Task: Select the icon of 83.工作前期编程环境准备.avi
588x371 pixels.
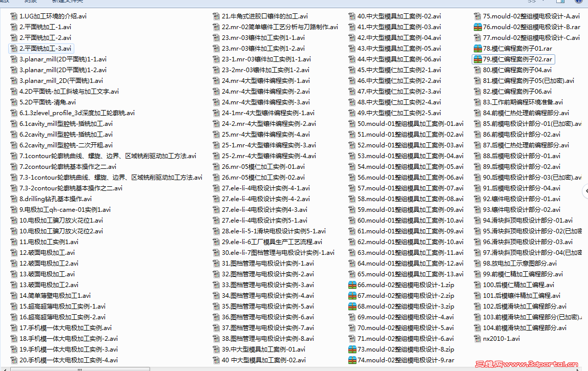Action: [x=477, y=102]
